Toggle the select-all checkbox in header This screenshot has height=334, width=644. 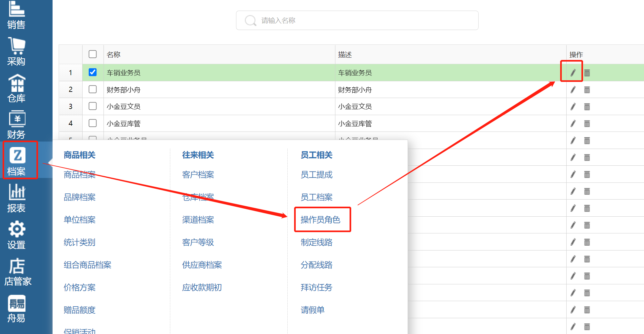93,54
